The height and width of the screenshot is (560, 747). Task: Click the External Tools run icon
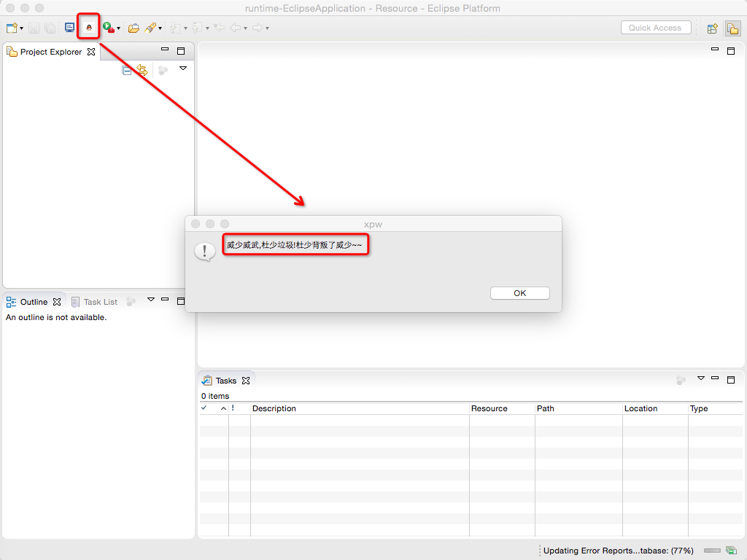pos(109,28)
